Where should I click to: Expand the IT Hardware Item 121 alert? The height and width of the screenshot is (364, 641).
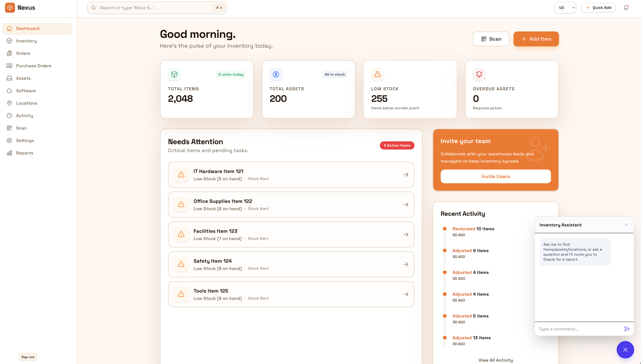[x=405, y=175]
